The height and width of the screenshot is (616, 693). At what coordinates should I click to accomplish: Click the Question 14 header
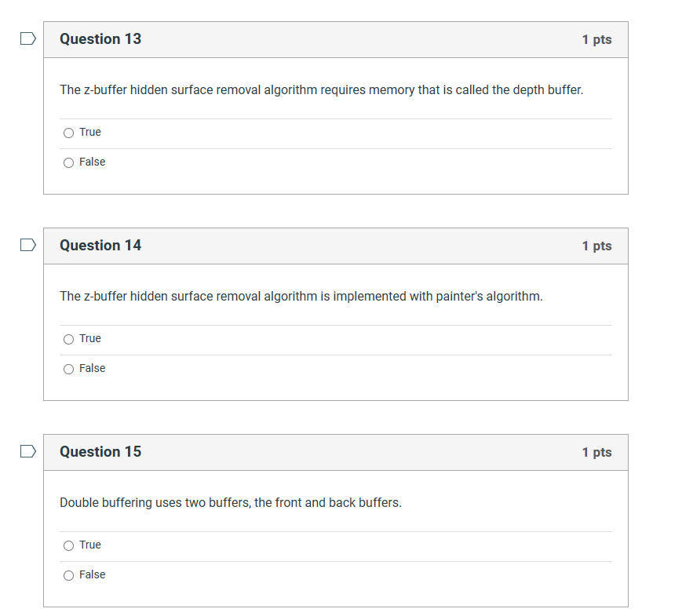(100, 245)
